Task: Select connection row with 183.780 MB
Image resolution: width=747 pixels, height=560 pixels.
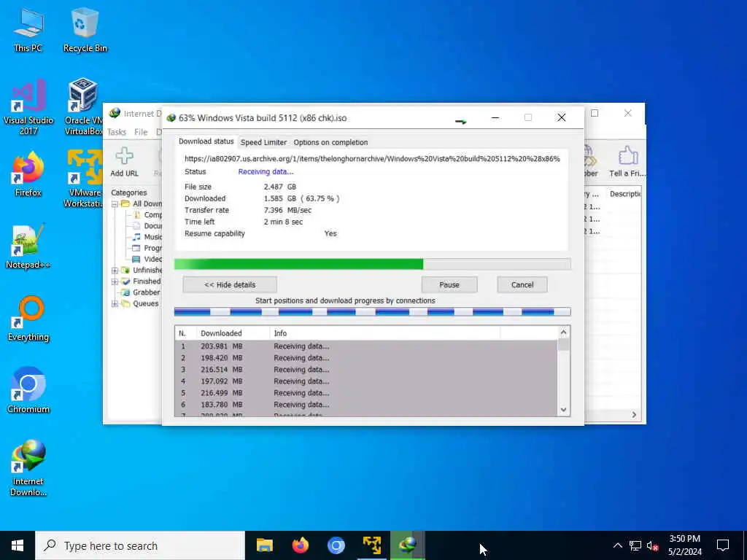Action: coord(365,405)
